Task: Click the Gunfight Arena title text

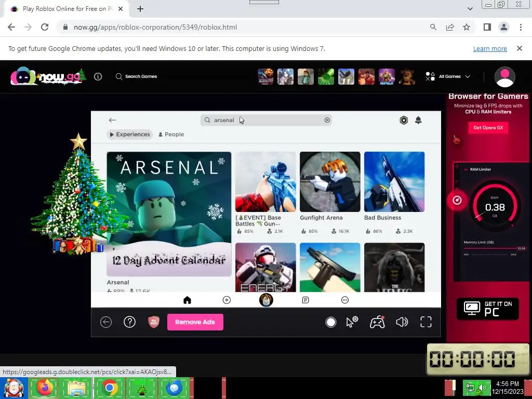Action: coord(321,218)
